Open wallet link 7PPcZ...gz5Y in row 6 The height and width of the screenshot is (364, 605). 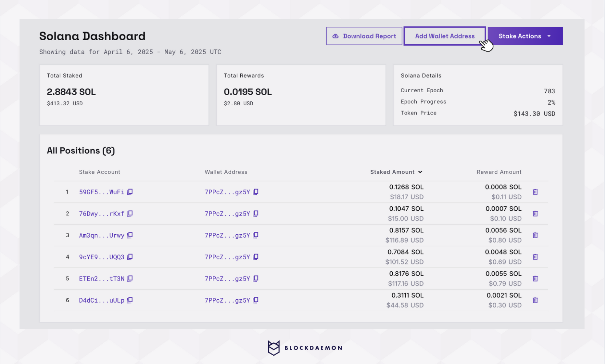pyautogui.click(x=227, y=300)
